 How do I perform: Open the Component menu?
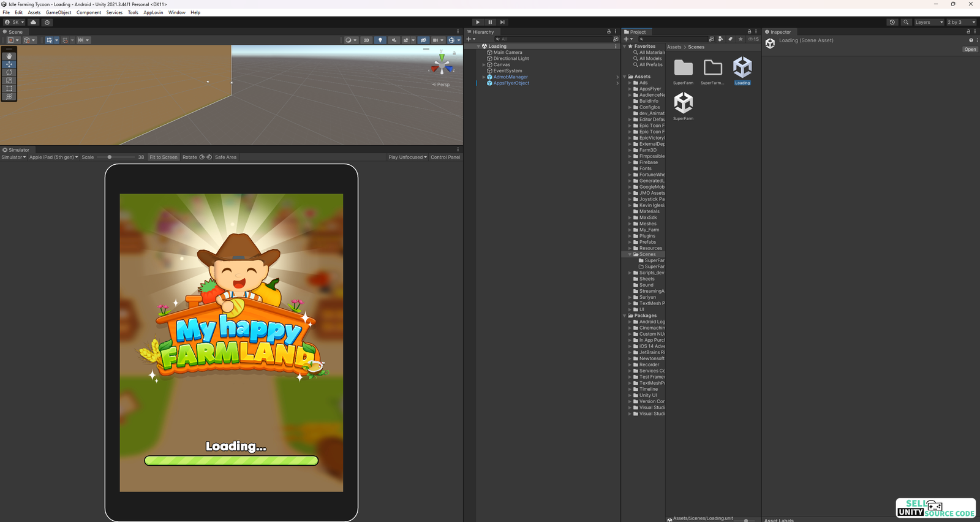click(89, 12)
